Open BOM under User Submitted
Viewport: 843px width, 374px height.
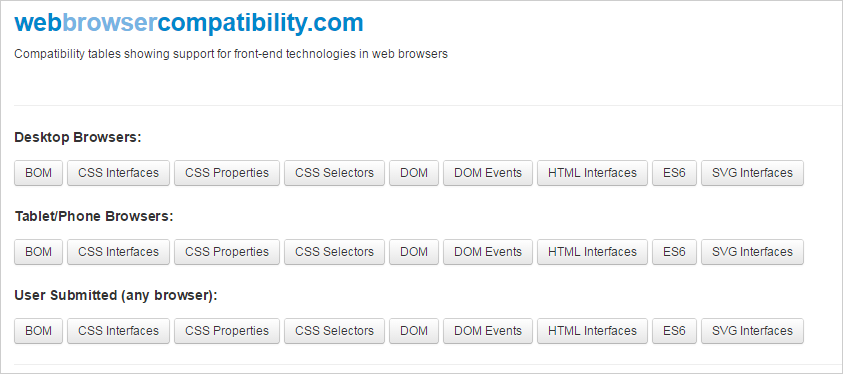(38, 331)
